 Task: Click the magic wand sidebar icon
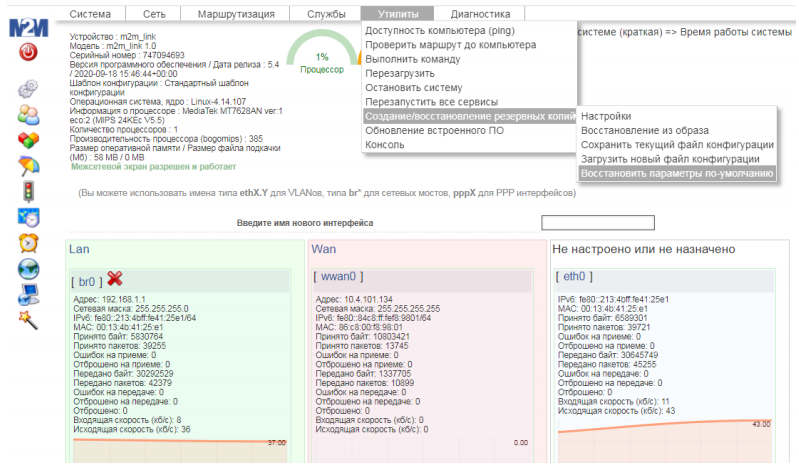click(28, 318)
